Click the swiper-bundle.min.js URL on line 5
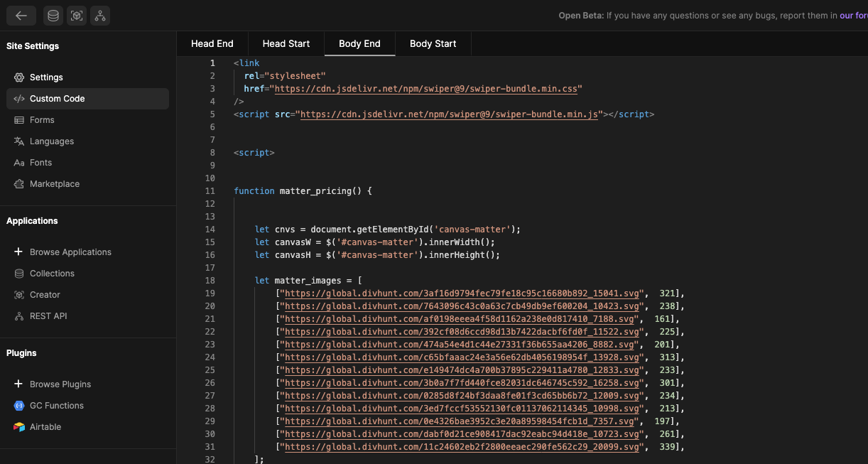This screenshot has width=868, height=464. click(449, 114)
